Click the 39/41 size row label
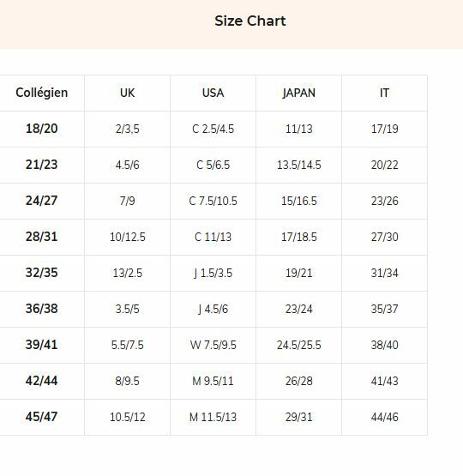463x476 pixels. [x=41, y=345]
